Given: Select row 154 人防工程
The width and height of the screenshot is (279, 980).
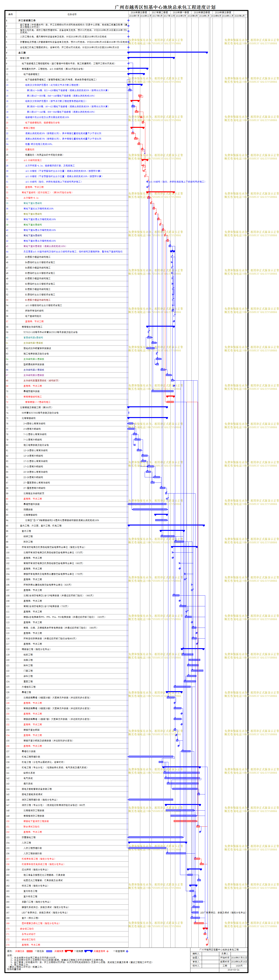Looking at the screenshot, I should (x=67, y=843).
